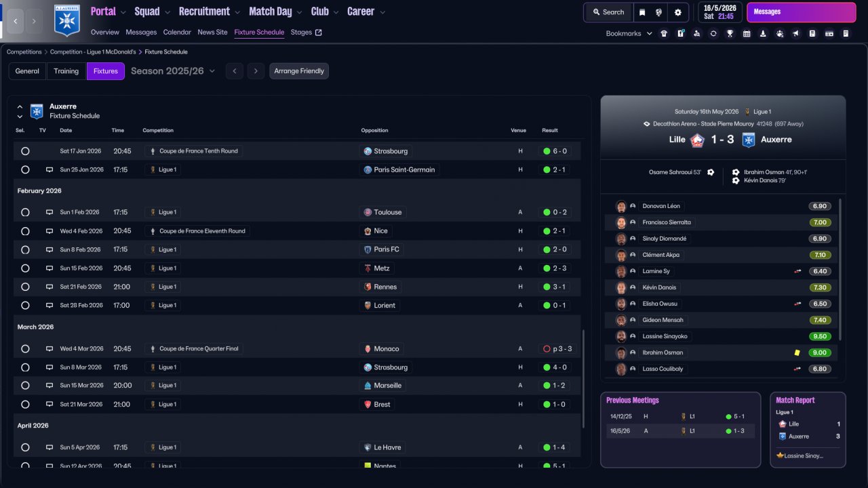Click the megaphone bookmark icon
The height and width of the screenshot is (488, 868).
(x=795, y=33)
